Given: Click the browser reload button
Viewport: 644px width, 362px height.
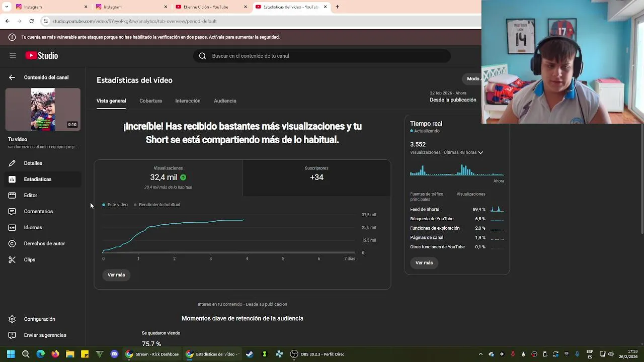Looking at the screenshot, I should pos(31,21).
